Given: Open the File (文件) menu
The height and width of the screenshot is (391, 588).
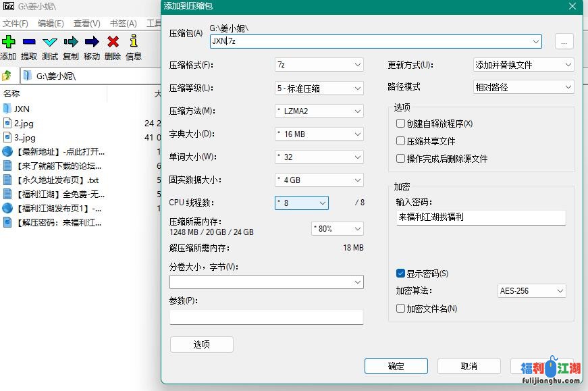Looking at the screenshot, I should click(x=15, y=24).
